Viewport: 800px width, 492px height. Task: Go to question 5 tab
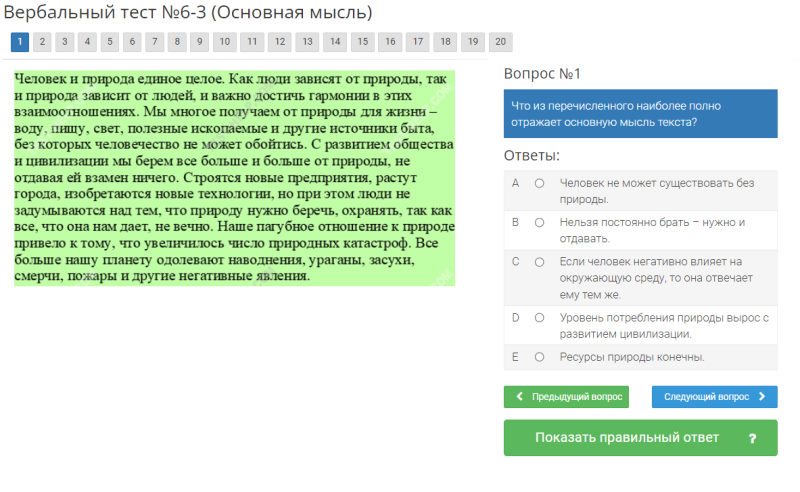tap(110, 42)
